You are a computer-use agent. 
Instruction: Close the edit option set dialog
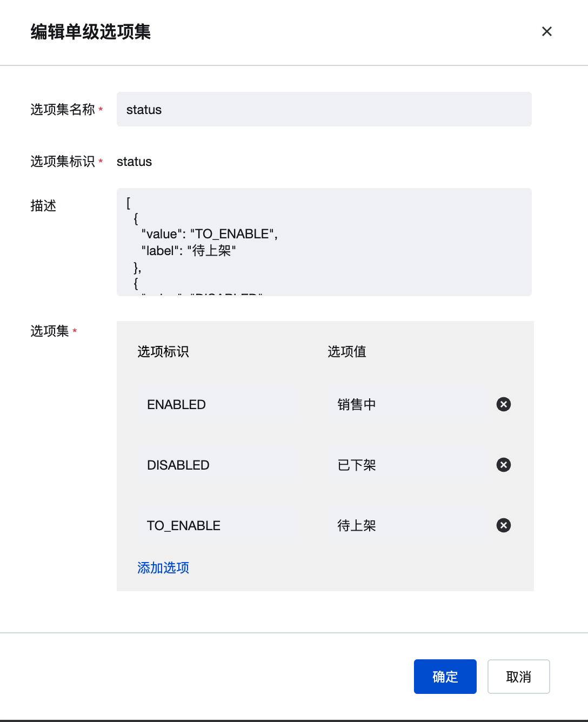(547, 31)
